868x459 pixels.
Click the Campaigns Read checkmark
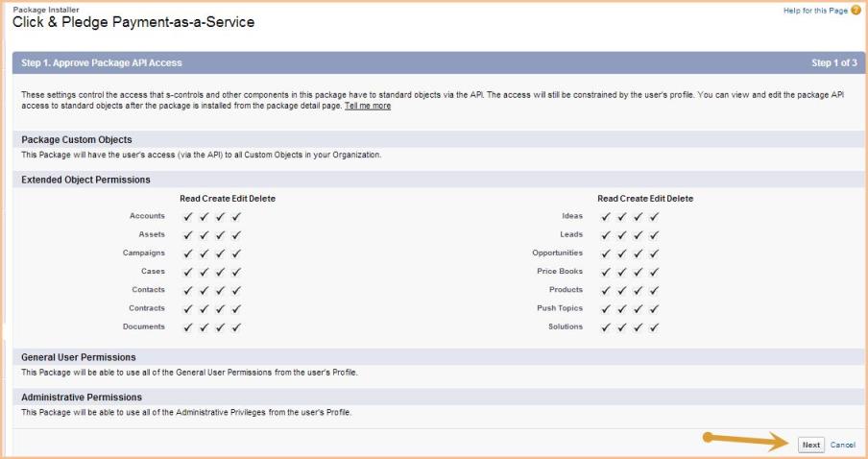point(188,254)
